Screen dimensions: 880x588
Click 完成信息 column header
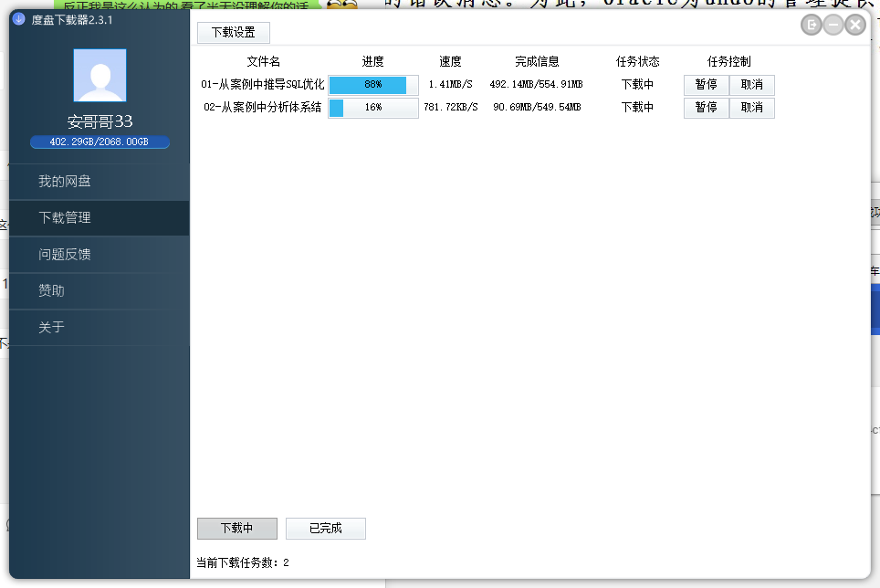pyautogui.click(x=537, y=61)
